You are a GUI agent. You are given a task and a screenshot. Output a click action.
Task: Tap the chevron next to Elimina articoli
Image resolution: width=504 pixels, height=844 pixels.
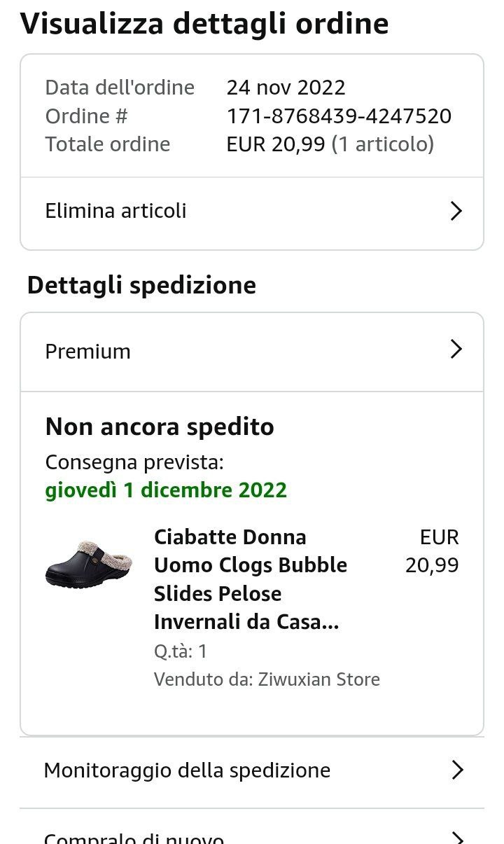[x=456, y=211]
